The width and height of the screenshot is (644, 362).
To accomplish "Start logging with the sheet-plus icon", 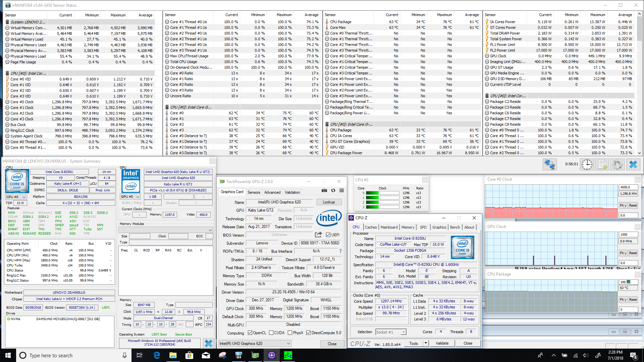I will [x=602, y=165].
